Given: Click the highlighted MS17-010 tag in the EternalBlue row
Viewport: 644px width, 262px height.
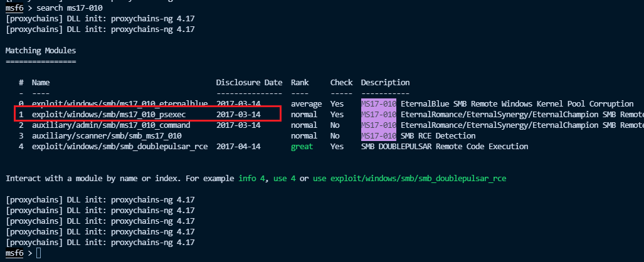Looking at the screenshot, I should click(x=378, y=104).
